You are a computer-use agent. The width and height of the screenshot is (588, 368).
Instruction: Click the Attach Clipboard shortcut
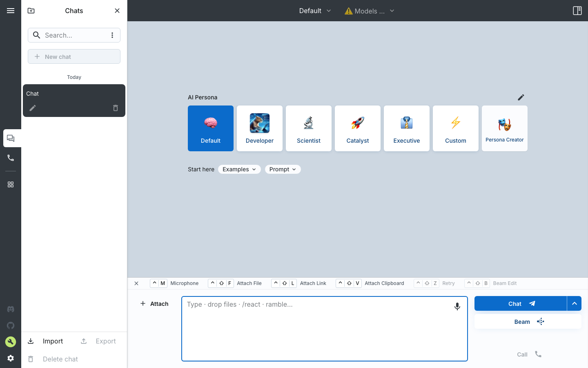click(370, 283)
